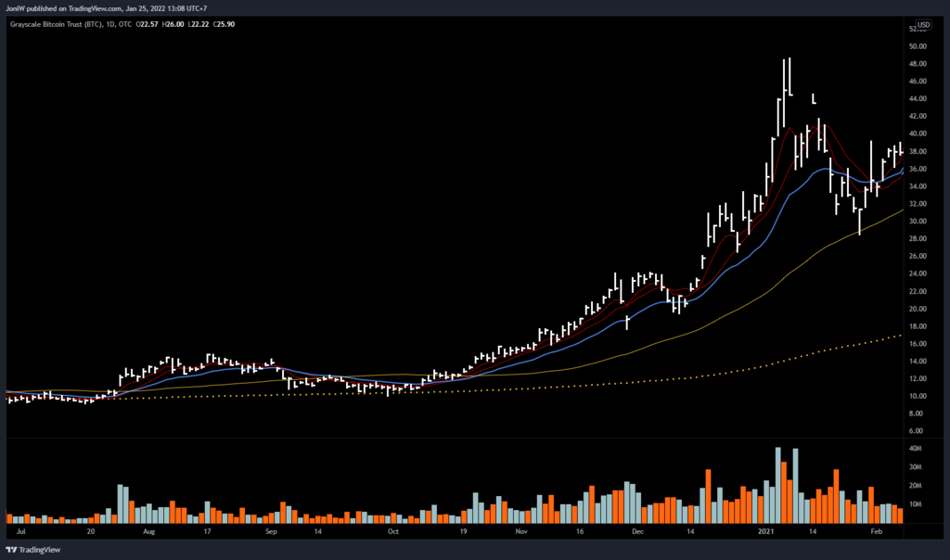Click the Dec time axis marker
Screen dimensions: 950x560
coord(637,534)
